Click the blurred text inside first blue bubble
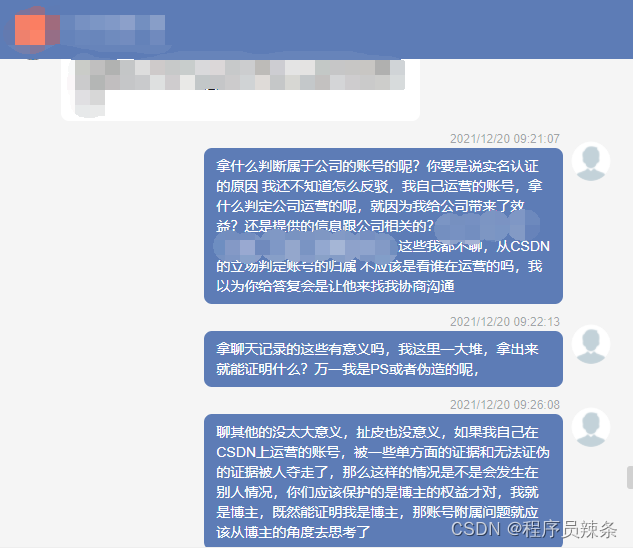Image resolution: width=633 pixels, height=548 pixels. click(305, 247)
